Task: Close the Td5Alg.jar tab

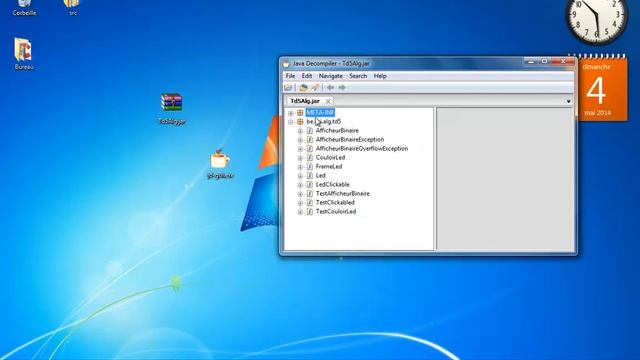Action: click(328, 101)
